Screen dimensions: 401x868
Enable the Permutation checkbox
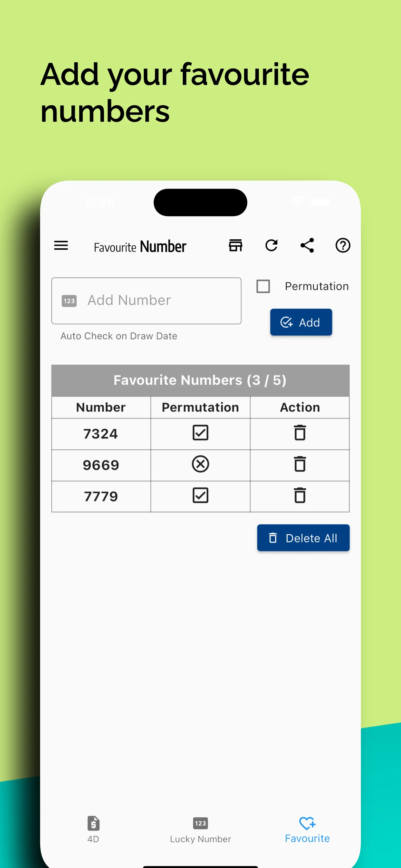click(x=263, y=286)
